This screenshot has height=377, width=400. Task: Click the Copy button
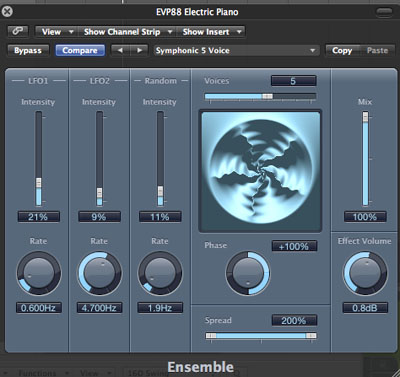342,51
